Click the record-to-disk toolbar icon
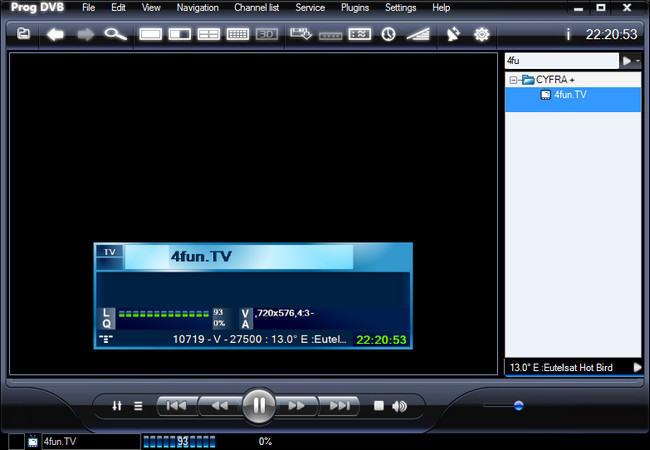Image resolution: width=650 pixels, height=450 pixels. coord(301,34)
